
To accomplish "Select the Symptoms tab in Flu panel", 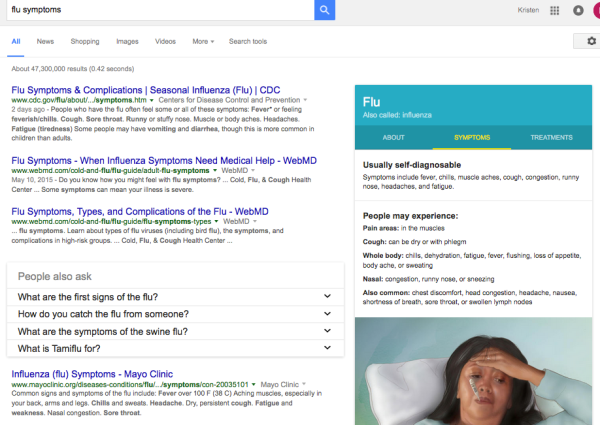I will pyautogui.click(x=472, y=137).
